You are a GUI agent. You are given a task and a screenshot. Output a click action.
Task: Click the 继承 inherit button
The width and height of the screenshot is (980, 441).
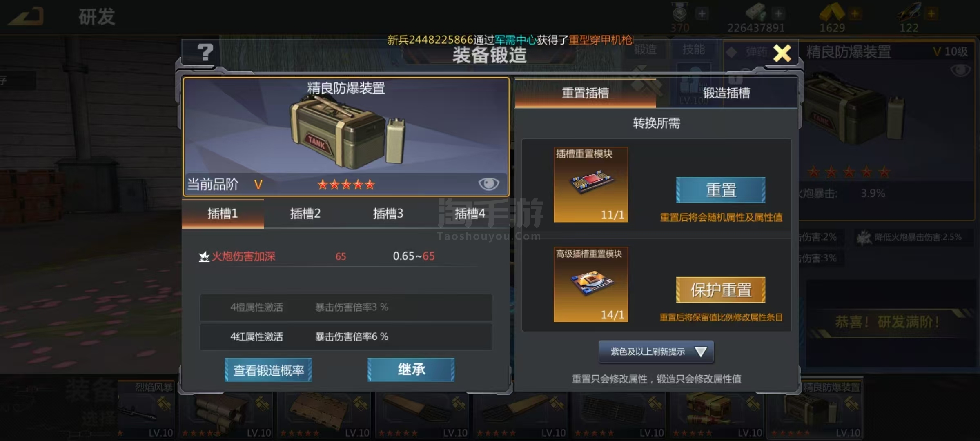[x=411, y=370]
